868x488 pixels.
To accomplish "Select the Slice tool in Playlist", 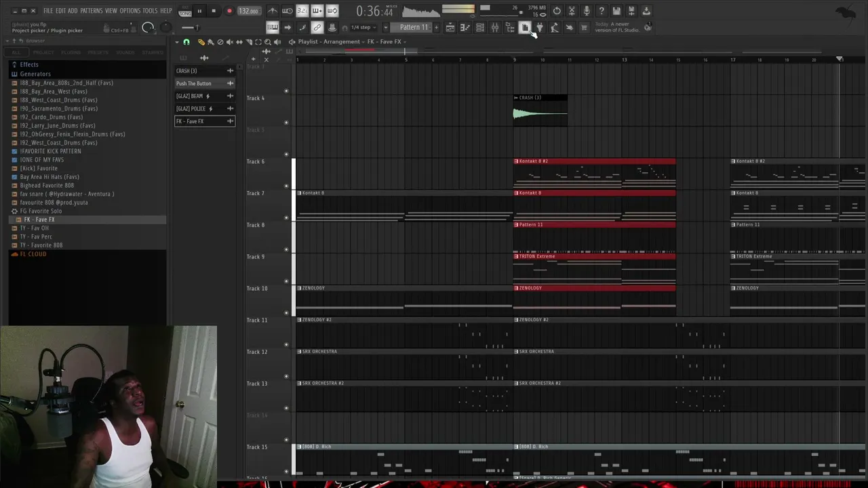I will click(248, 42).
